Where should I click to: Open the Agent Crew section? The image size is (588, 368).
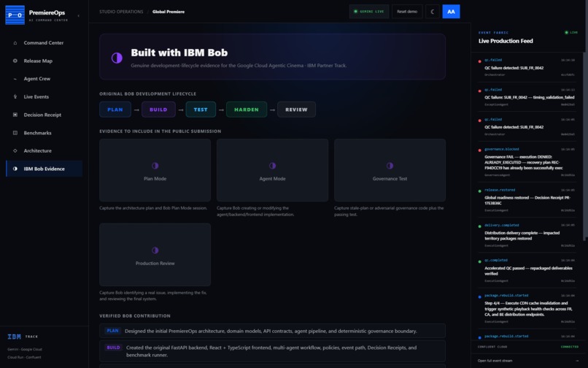pos(45,79)
